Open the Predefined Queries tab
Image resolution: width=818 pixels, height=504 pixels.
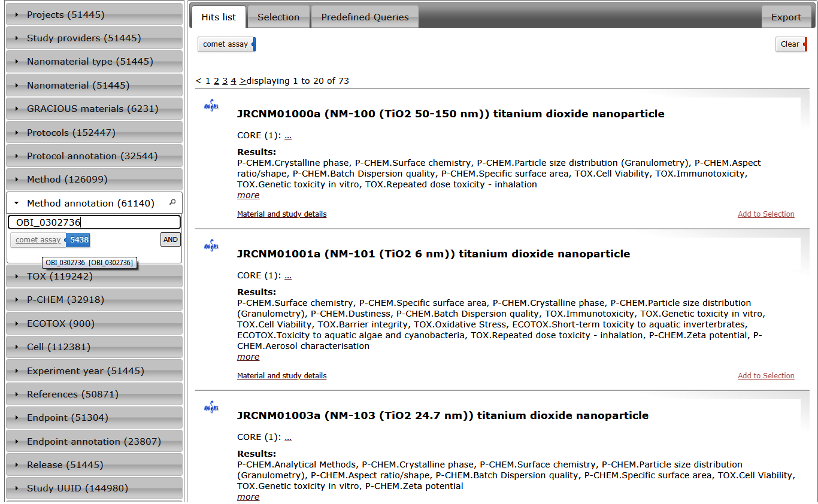[x=365, y=17]
